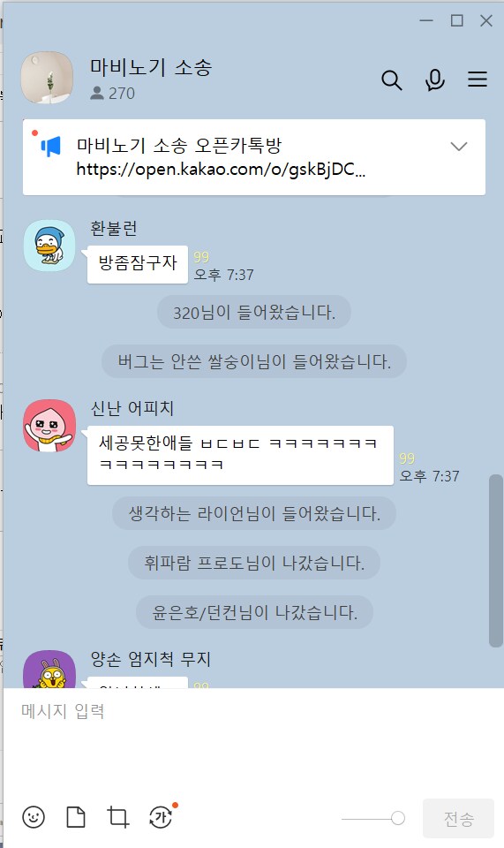Open the emoticon picker
Viewport: 504px width, 848px height.
[34, 816]
